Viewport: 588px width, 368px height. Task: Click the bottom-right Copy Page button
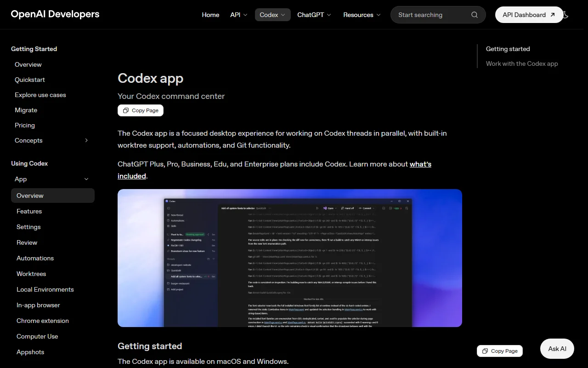[500, 351]
